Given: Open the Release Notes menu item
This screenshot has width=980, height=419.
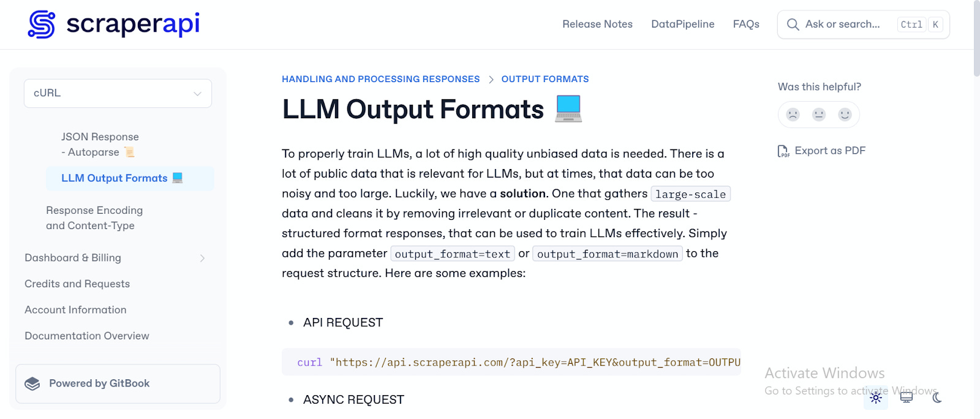Looking at the screenshot, I should pyautogui.click(x=597, y=24).
